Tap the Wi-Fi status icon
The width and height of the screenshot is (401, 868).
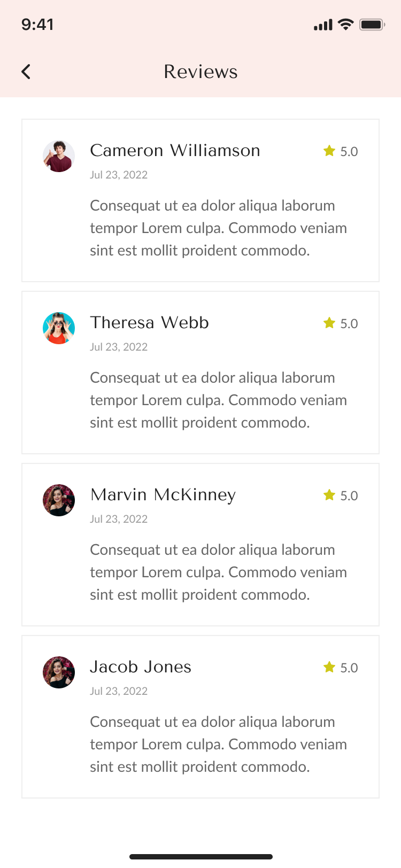tap(346, 25)
